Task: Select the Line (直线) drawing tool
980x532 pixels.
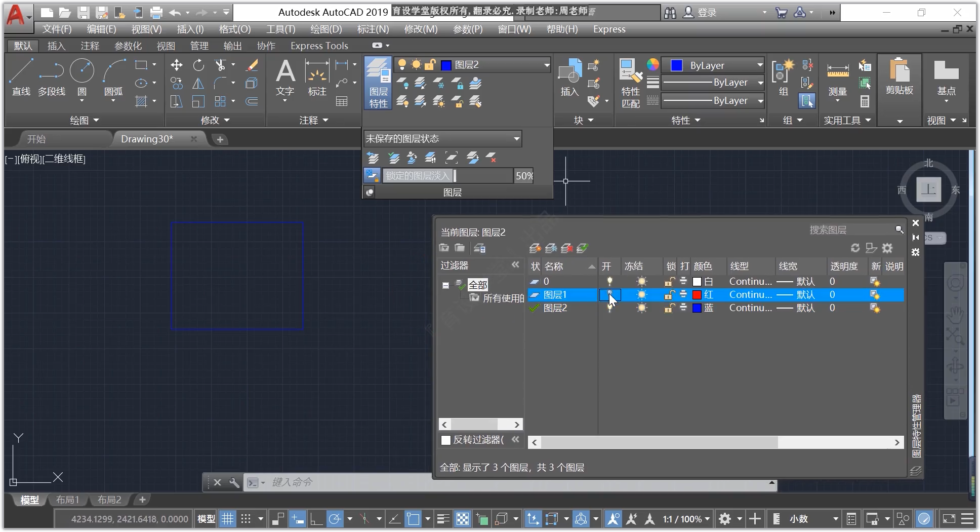Action: click(21, 77)
